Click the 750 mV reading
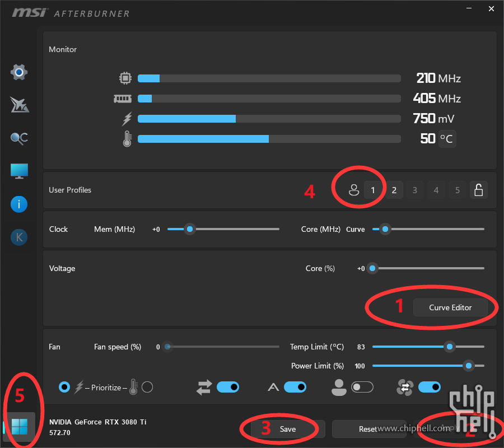 433,119
